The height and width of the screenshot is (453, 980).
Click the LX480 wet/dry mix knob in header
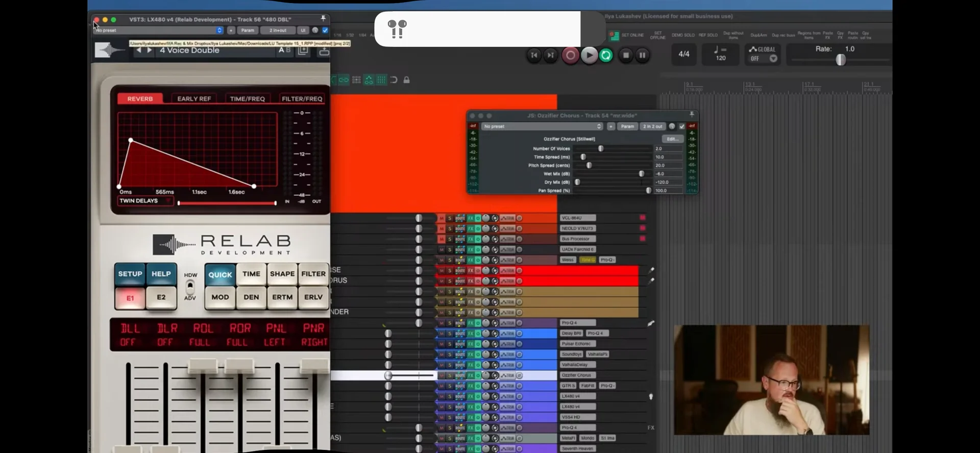pos(315,30)
